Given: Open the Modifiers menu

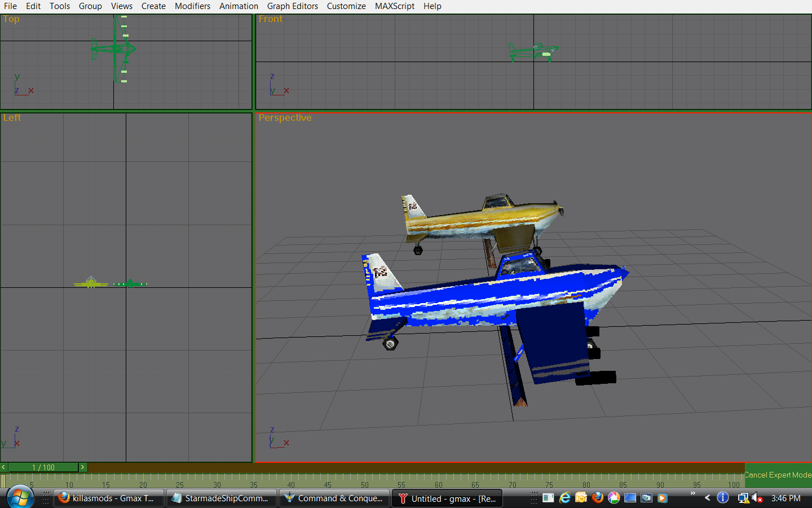Looking at the screenshot, I should click(x=192, y=6).
